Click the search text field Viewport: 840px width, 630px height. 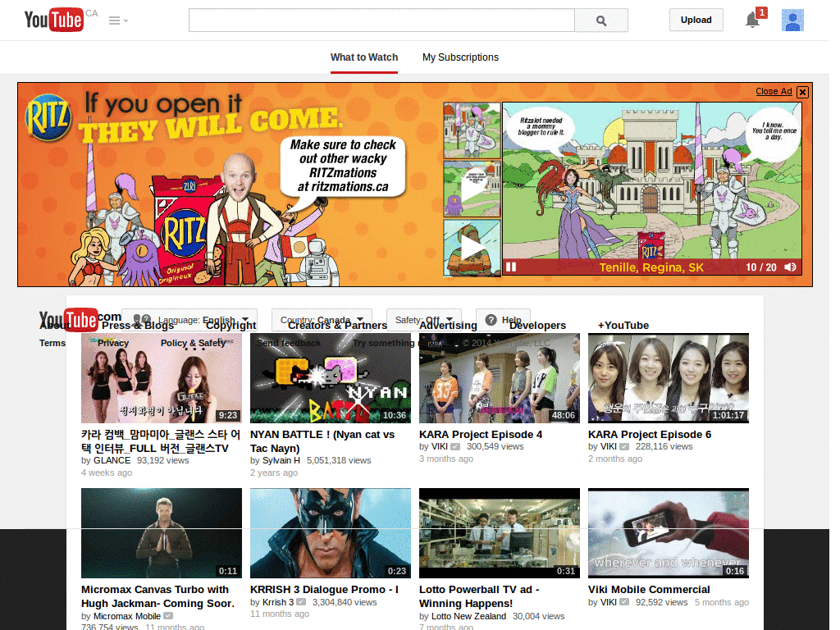381,21
